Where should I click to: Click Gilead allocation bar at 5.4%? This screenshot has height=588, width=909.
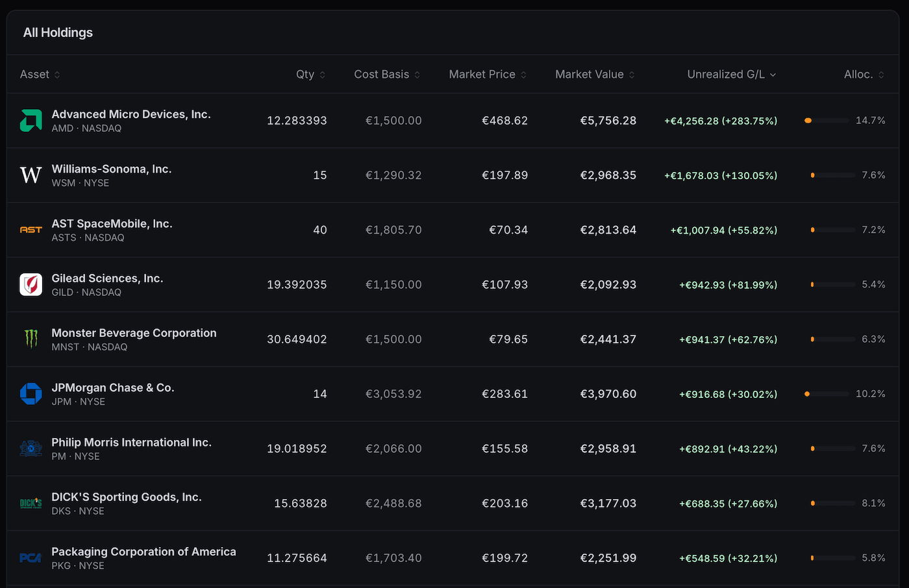833,284
